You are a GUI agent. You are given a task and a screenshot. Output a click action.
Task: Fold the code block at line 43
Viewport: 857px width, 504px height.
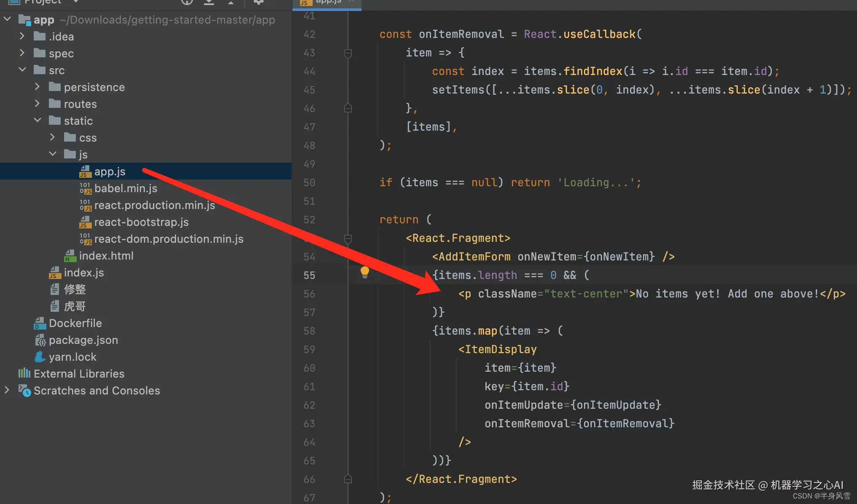(348, 53)
